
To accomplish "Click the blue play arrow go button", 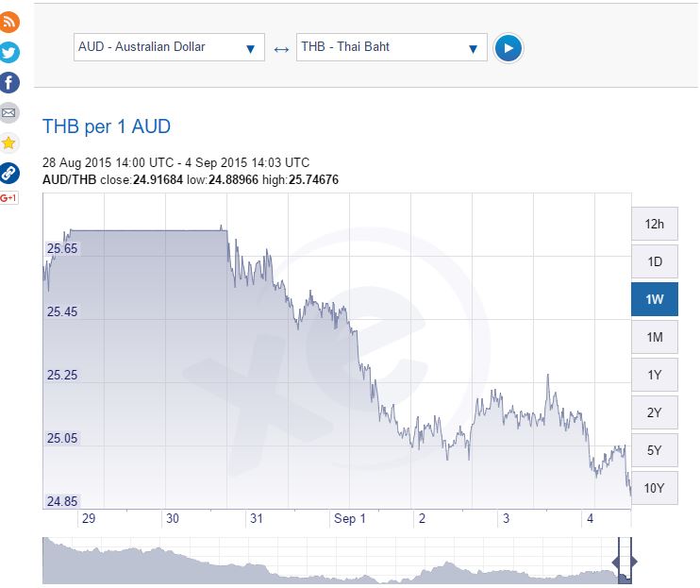I will (508, 48).
